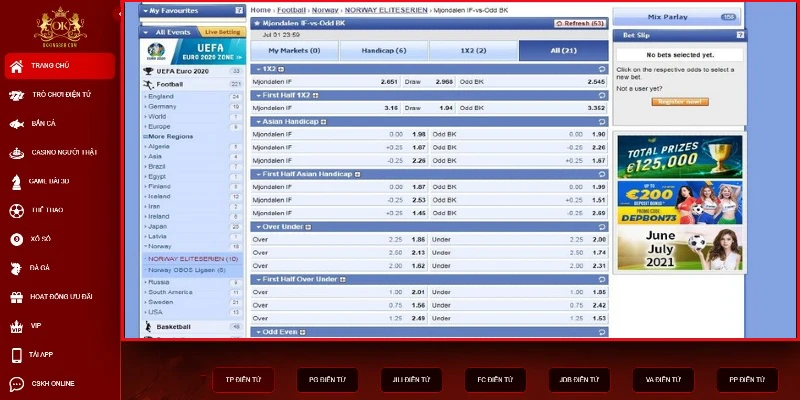Open the Mix Parlay button

pyautogui.click(x=678, y=17)
